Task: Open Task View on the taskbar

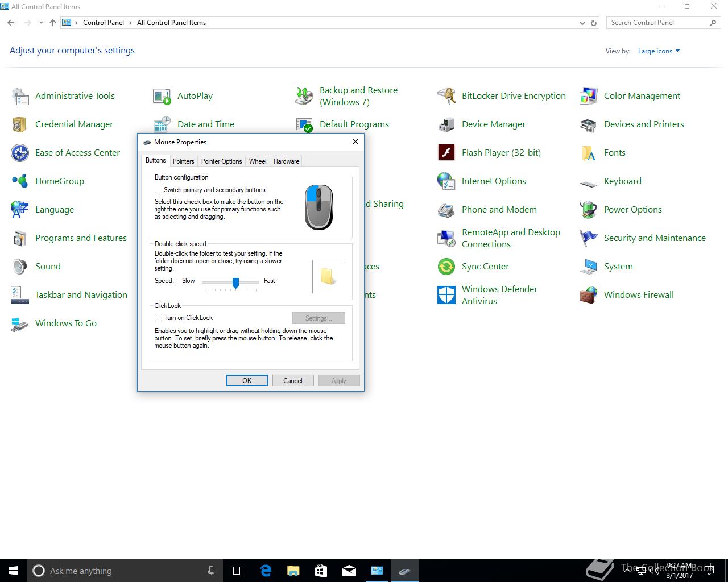Action: point(237,571)
